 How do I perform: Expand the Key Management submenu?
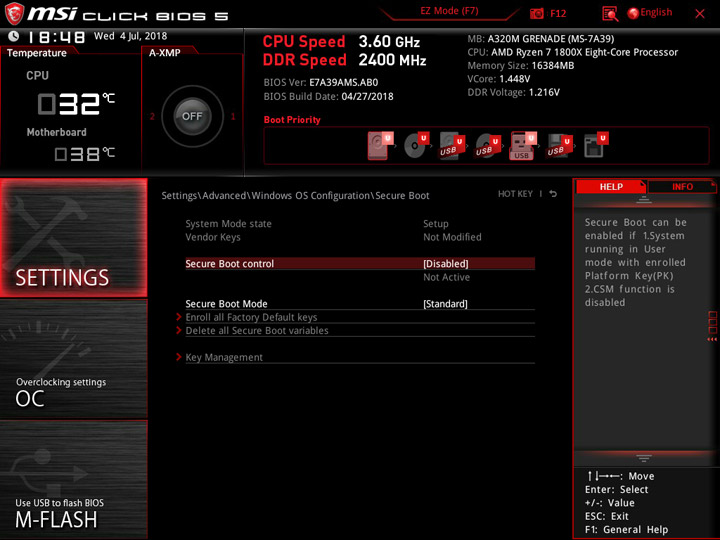click(224, 357)
